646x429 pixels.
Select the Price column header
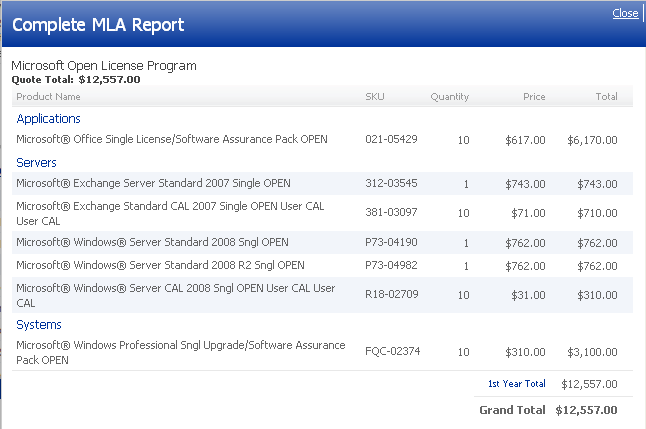(534, 96)
